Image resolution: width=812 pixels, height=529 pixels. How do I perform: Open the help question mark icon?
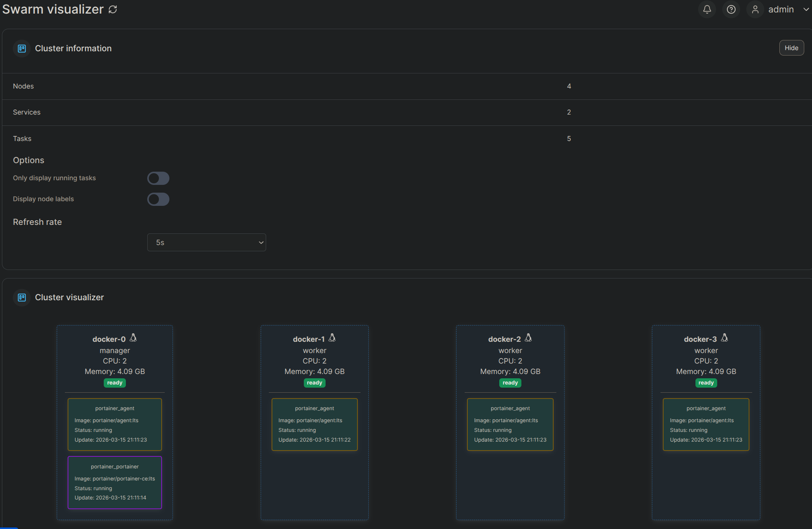[x=731, y=9]
